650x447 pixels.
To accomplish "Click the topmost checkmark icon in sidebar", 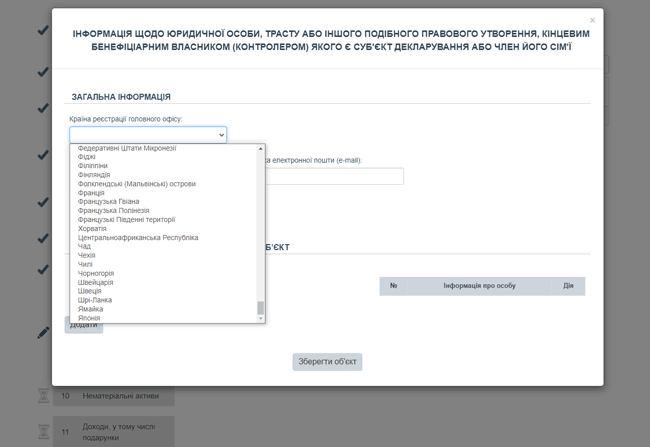I will [x=43, y=31].
